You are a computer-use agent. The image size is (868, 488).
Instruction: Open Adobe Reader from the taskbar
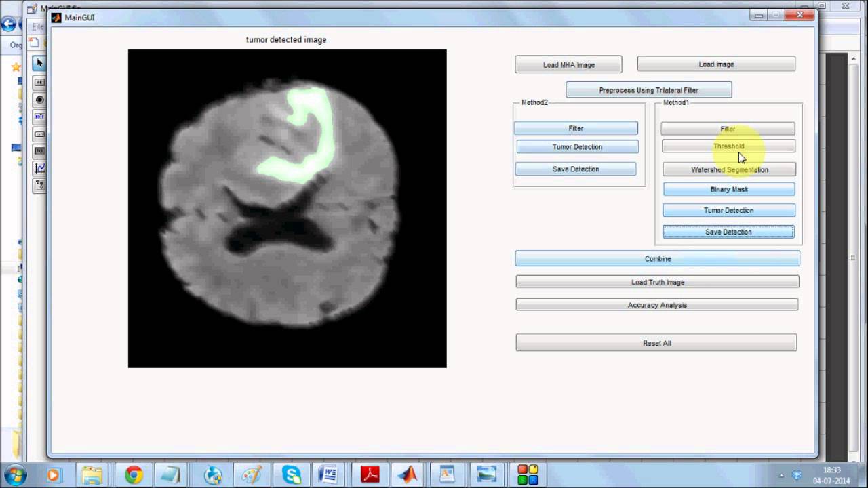[x=370, y=475]
